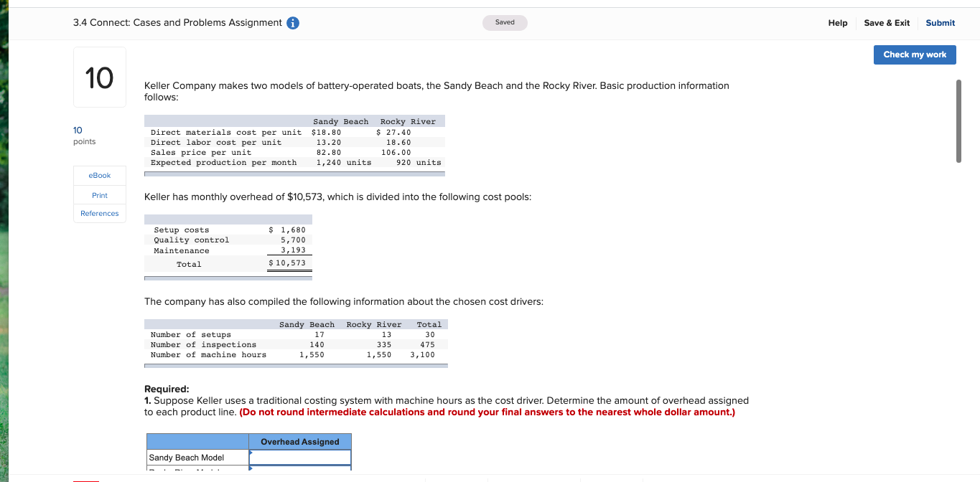The height and width of the screenshot is (482, 980).
Task: Click the Overhead Assigned column header
Action: pyautogui.click(x=299, y=440)
